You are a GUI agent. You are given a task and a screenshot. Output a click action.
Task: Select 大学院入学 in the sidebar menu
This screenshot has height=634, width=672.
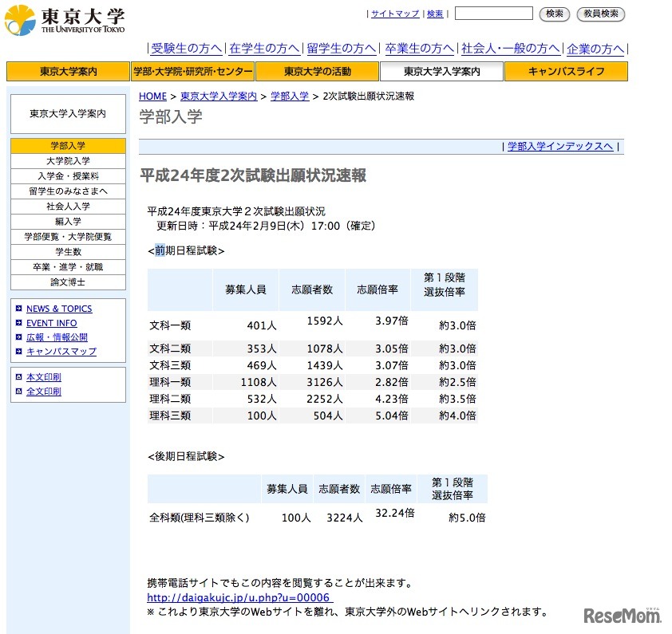(68, 161)
